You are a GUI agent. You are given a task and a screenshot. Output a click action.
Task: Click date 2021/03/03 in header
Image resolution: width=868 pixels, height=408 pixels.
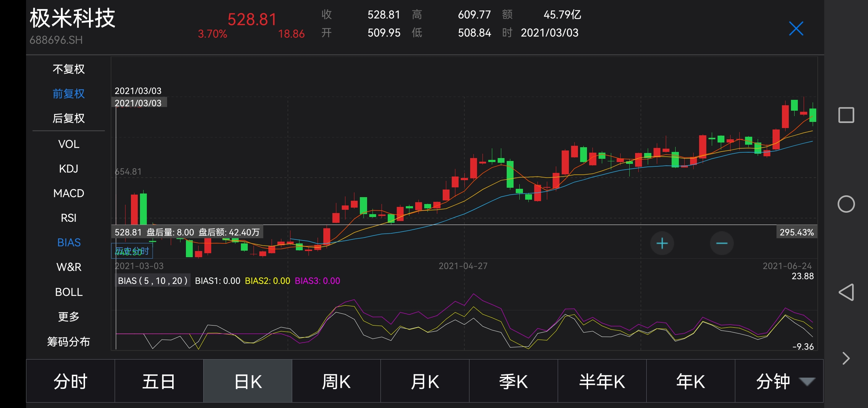tap(549, 33)
